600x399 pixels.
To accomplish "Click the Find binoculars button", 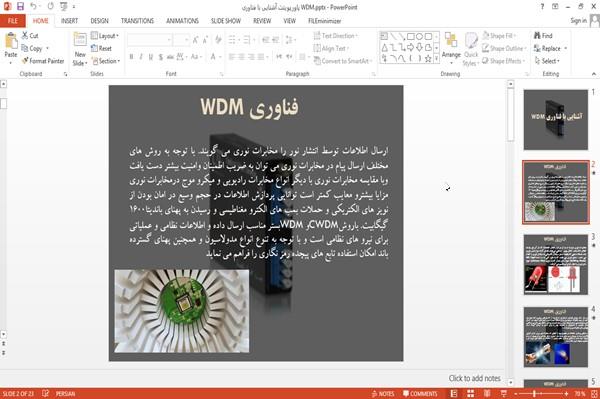I will pos(543,36).
